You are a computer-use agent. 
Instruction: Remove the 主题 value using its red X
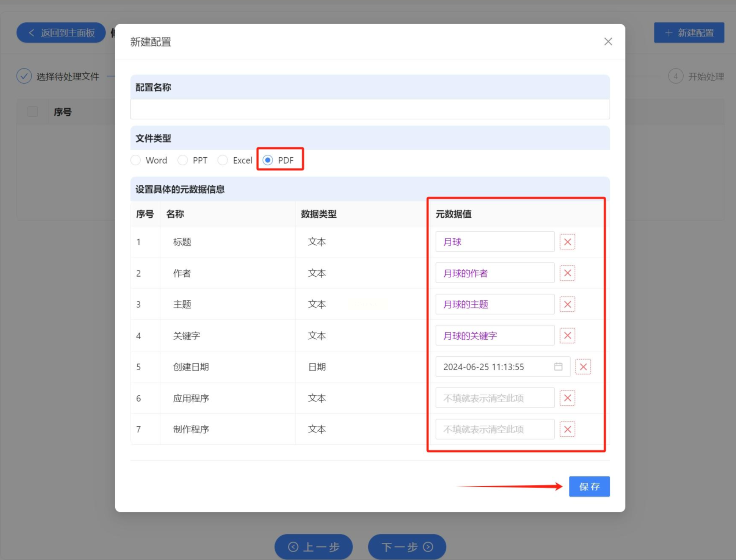coord(567,304)
